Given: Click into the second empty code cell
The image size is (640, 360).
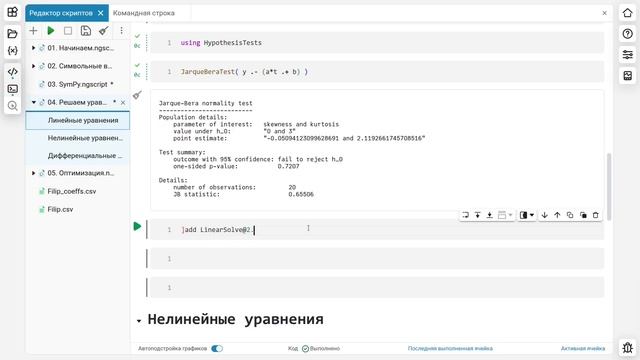Looking at the screenshot, I should coord(377,288).
